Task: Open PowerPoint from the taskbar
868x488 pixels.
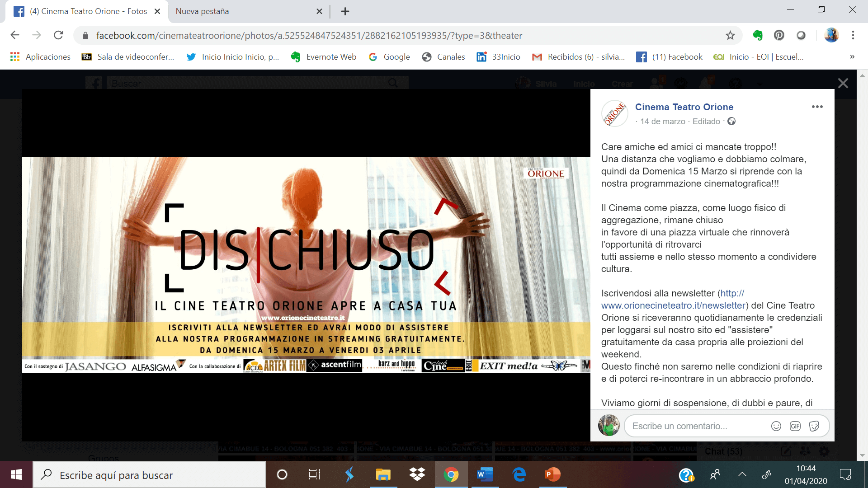Action: pyautogui.click(x=552, y=474)
